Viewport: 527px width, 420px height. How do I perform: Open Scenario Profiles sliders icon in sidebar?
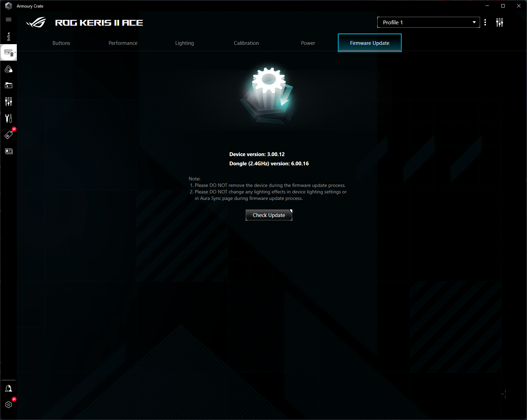[x=9, y=101]
